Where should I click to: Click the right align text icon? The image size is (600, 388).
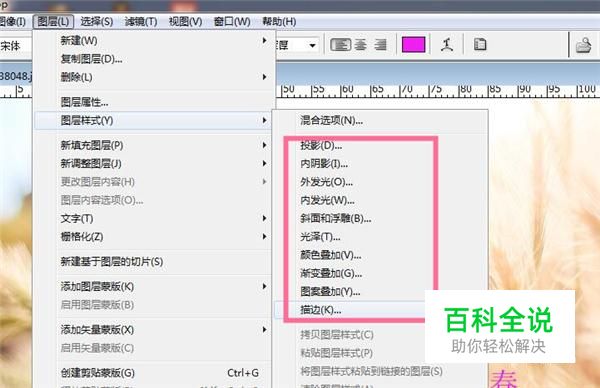click(x=380, y=45)
